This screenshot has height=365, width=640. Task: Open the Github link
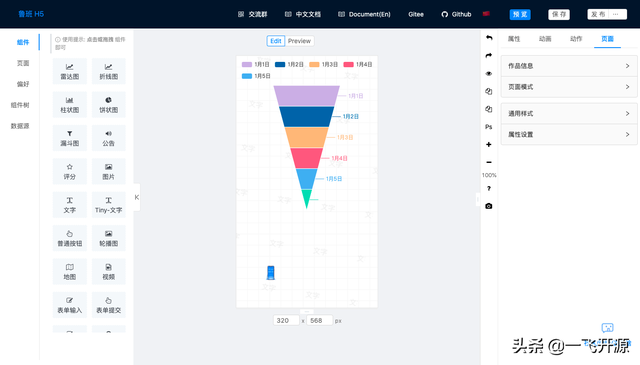(456, 14)
